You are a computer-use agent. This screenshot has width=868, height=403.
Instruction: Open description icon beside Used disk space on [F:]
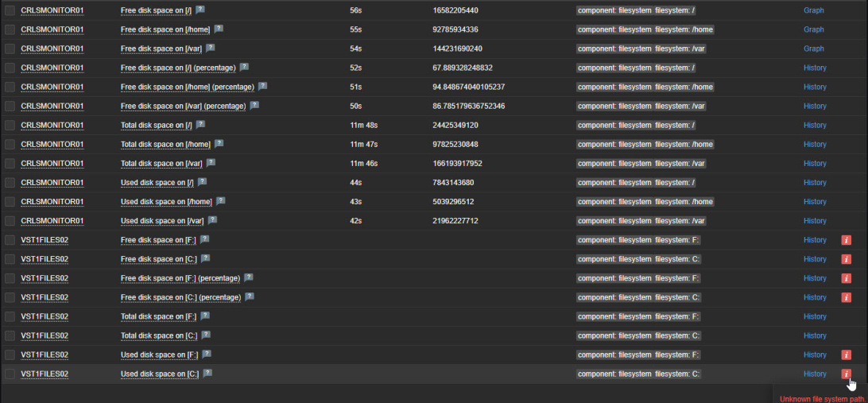coord(207,354)
